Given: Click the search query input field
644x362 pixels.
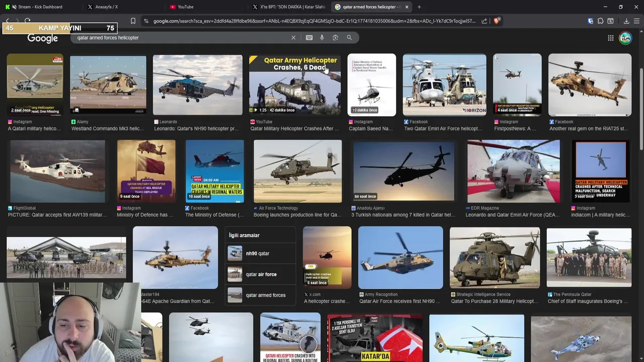Looking at the screenshot, I should pos(181,38).
